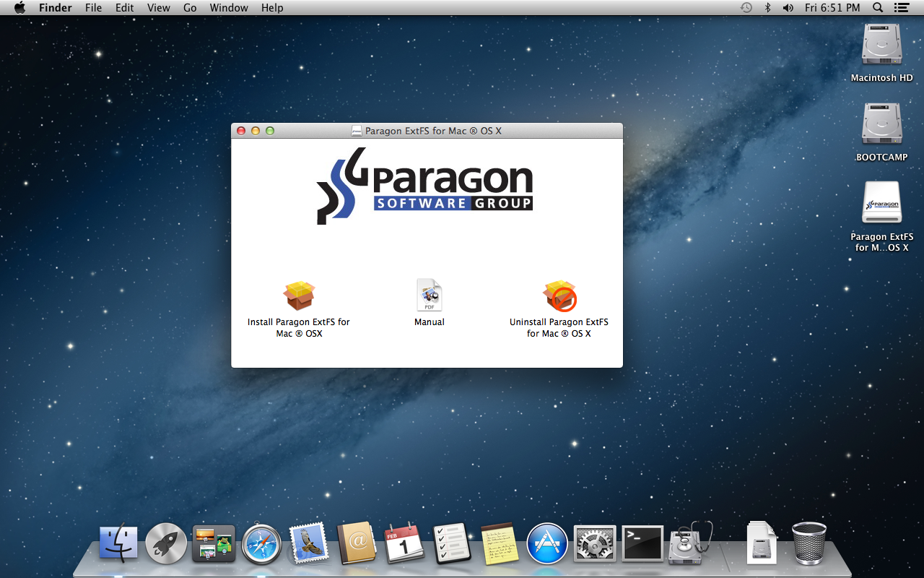Open the documents stack in the Dock
This screenshot has width=924, height=578.
[x=762, y=543]
